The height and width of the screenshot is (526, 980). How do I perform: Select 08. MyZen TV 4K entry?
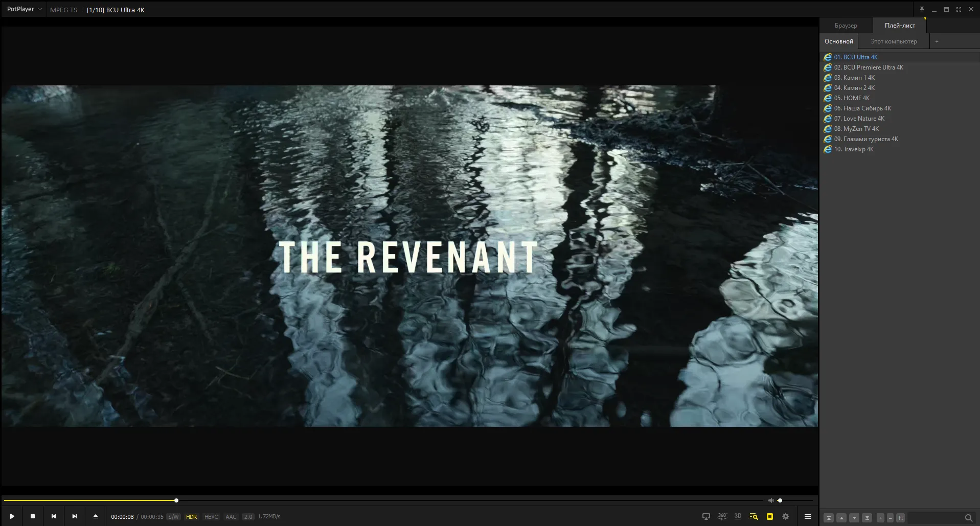point(900,129)
